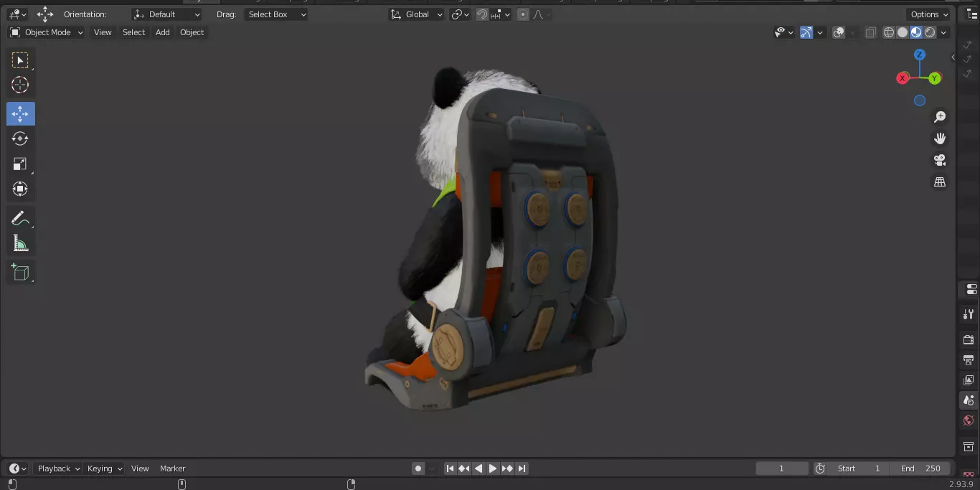Play animation in reverse
Viewport: 980px width, 490px height.
[479, 468]
